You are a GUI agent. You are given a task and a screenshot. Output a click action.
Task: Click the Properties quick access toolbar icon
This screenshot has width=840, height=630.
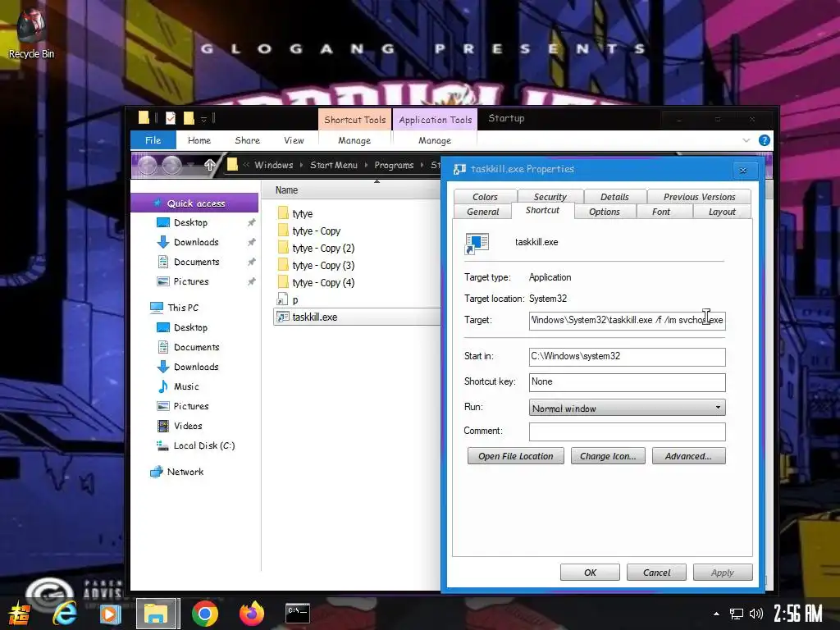click(171, 118)
